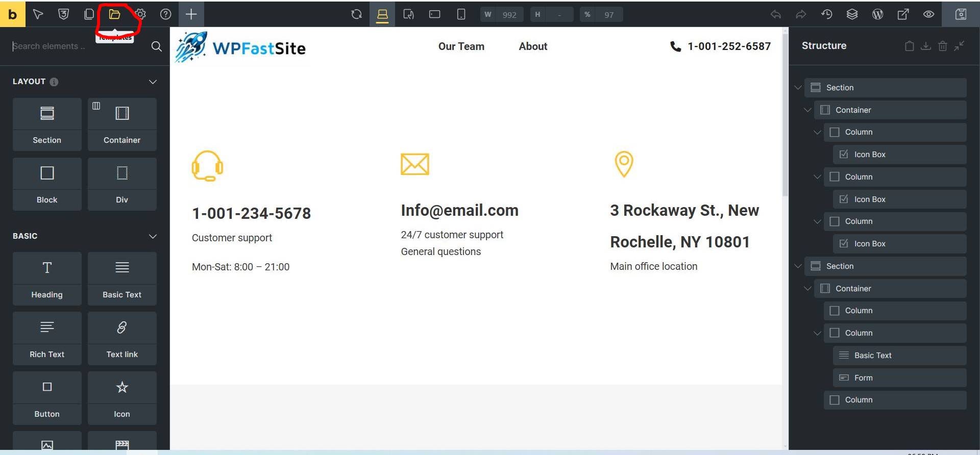Viewport: 980px width, 455px height.
Task: Toggle the Structure layers icon in toolbar
Action: [x=852, y=14]
